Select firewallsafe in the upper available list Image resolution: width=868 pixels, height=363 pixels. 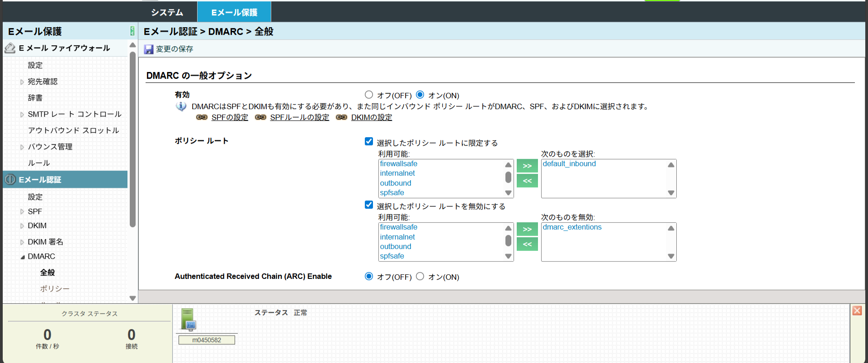pos(399,164)
